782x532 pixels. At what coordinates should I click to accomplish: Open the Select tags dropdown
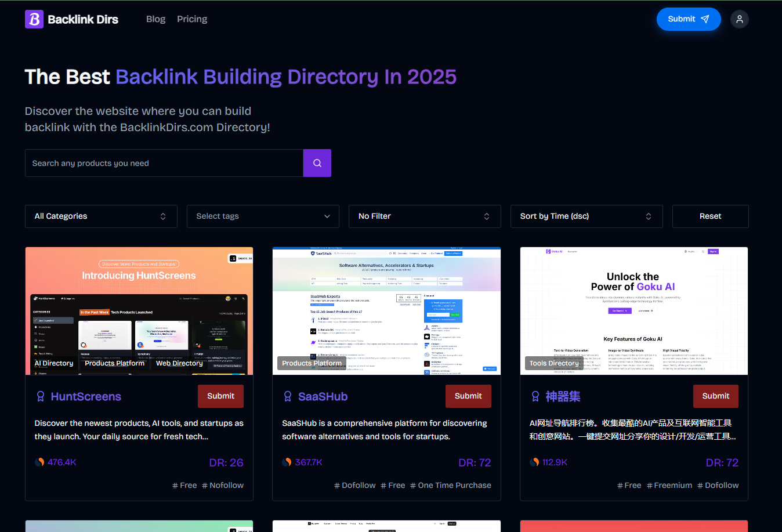click(263, 216)
